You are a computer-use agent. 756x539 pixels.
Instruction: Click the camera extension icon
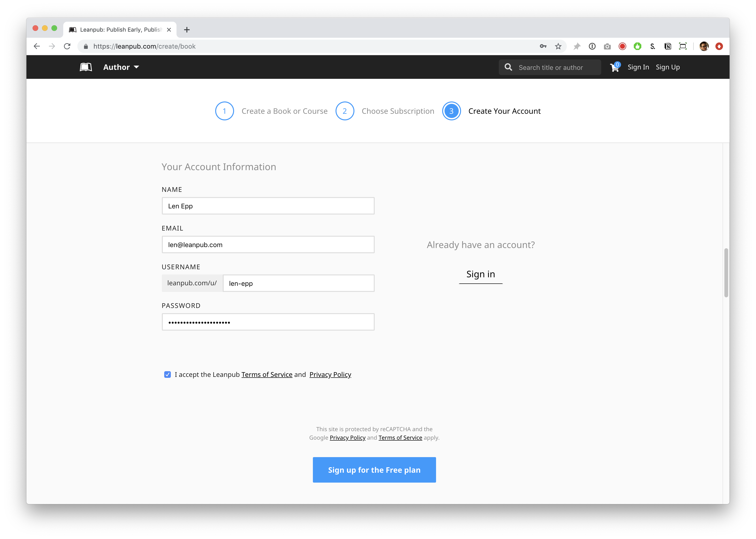click(x=607, y=46)
